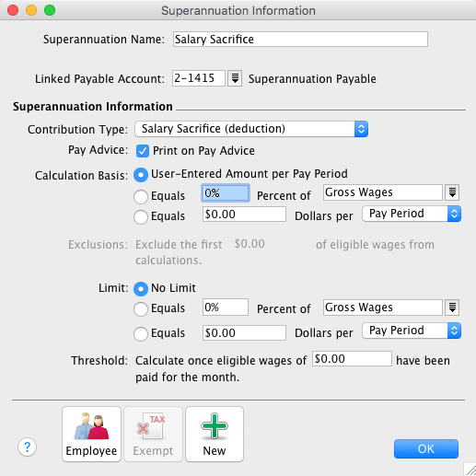Select calculation basis Equals Percent of option

[x=141, y=196]
